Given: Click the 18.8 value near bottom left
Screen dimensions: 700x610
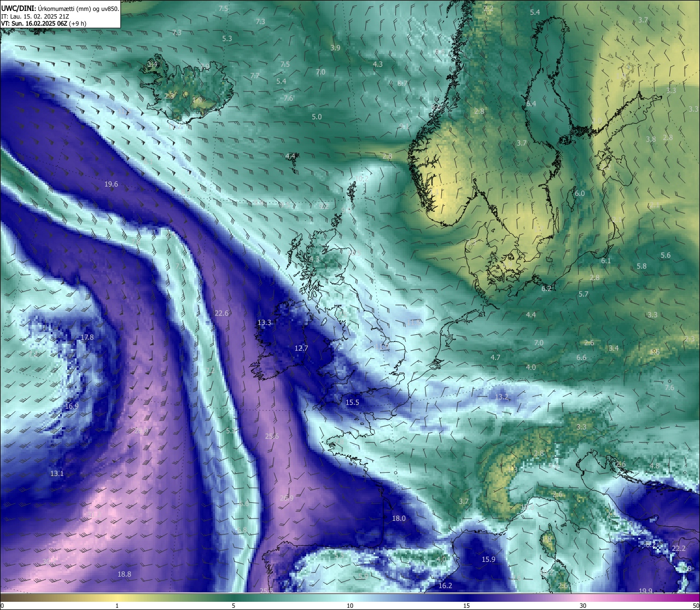Looking at the screenshot, I should [124, 574].
